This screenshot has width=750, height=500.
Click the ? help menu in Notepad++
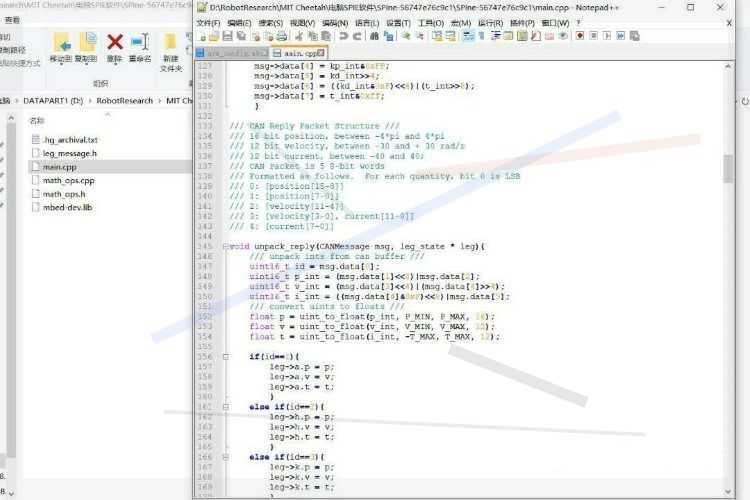point(578,23)
